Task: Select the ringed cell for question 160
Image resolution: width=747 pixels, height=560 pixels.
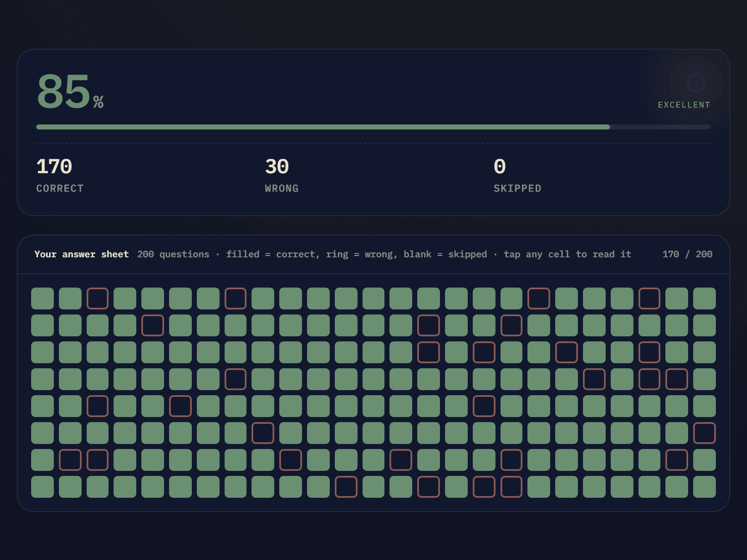Action: pos(291,460)
